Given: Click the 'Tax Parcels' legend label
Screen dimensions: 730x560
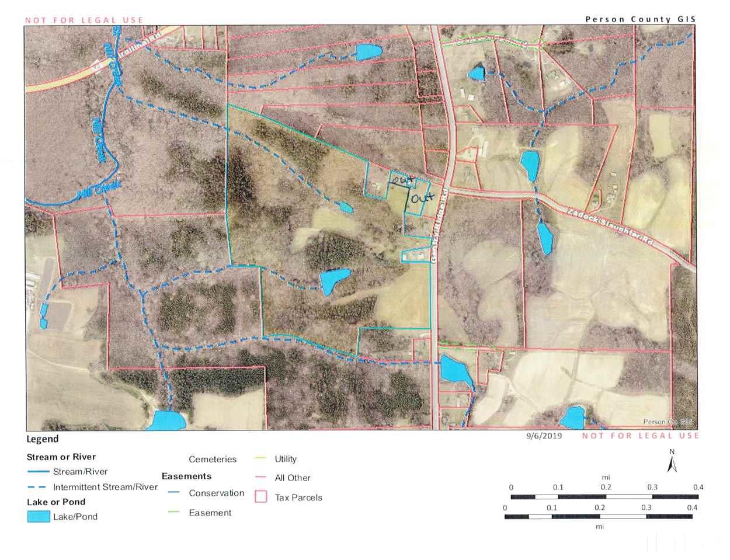Looking at the screenshot, I should point(298,498).
